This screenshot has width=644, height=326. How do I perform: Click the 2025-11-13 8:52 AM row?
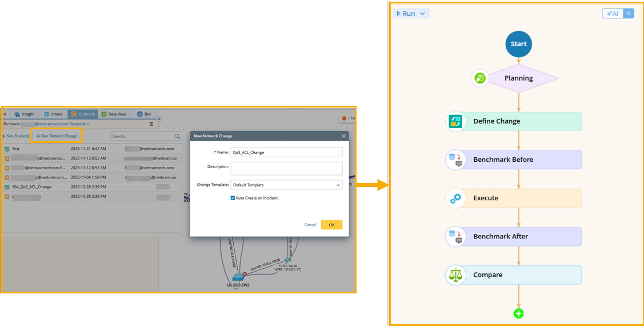pyautogui.click(x=92, y=158)
